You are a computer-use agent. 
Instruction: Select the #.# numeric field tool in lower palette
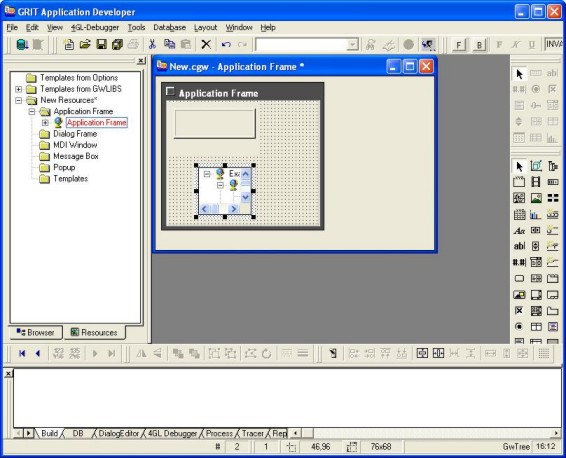coord(519,262)
